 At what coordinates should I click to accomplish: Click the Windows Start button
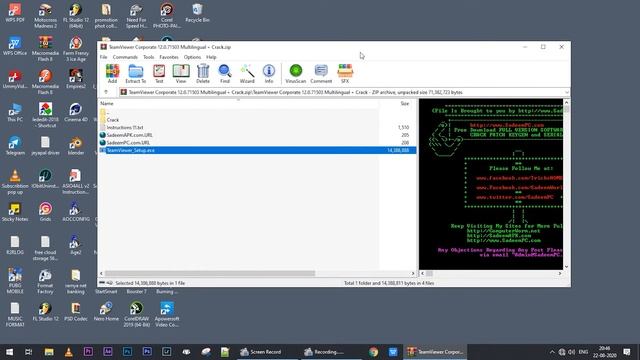(x=9, y=352)
